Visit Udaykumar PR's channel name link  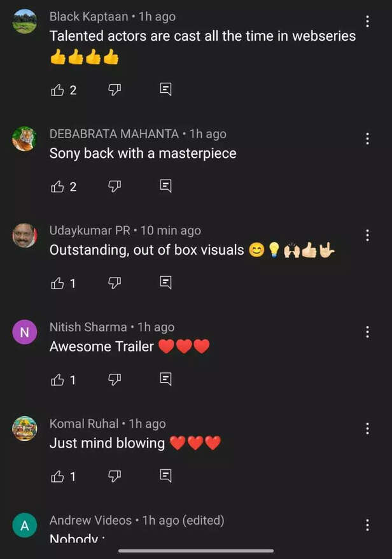[90, 230]
